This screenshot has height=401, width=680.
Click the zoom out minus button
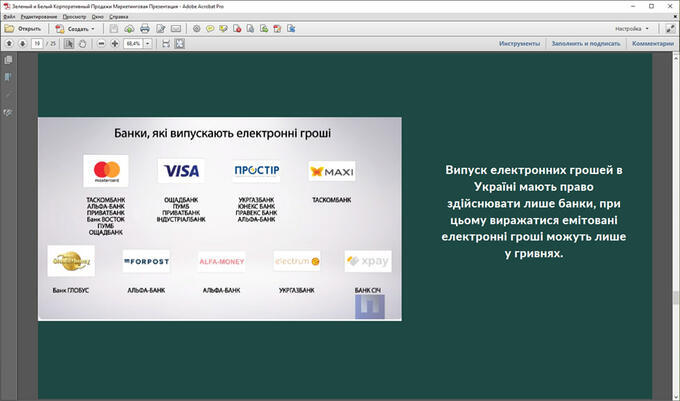pyautogui.click(x=101, y=44)
